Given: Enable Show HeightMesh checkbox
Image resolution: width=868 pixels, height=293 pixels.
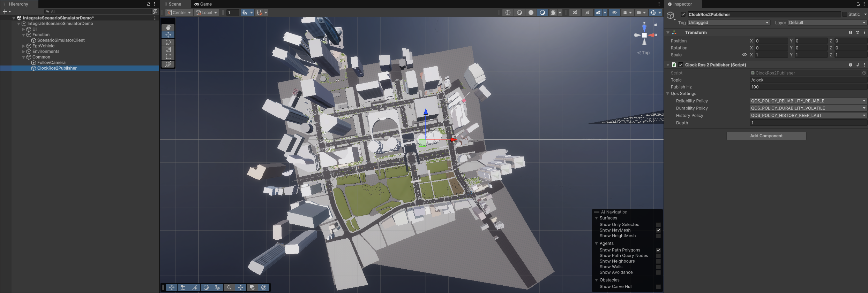Looking at the screenshot, I should [x=658, y=236].
